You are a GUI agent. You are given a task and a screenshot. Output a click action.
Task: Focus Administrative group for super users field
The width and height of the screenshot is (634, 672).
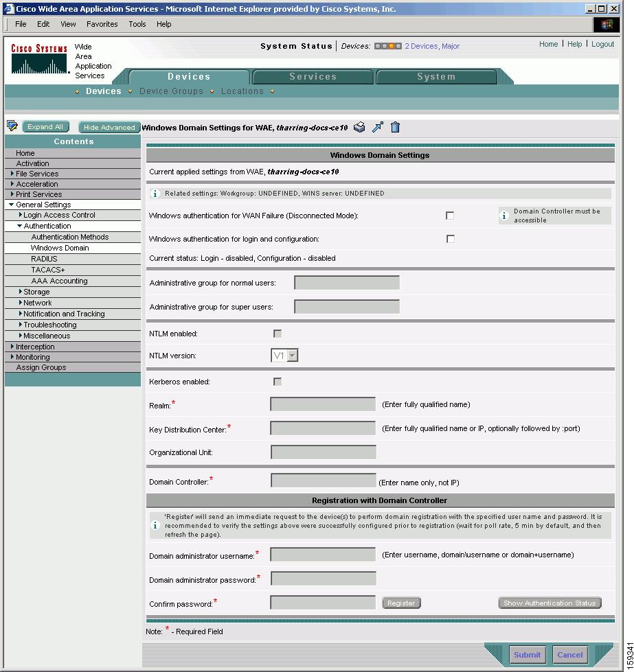point(347,306)
